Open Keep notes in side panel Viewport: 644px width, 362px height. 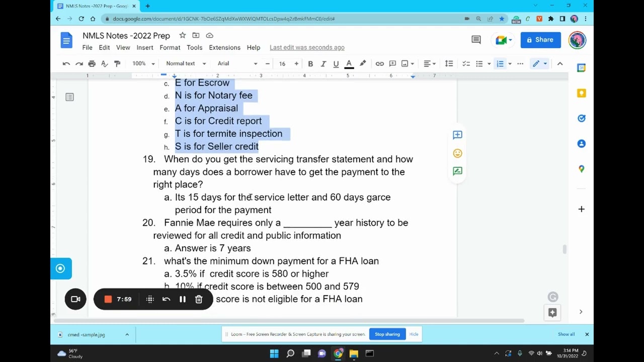coord(582,93)
